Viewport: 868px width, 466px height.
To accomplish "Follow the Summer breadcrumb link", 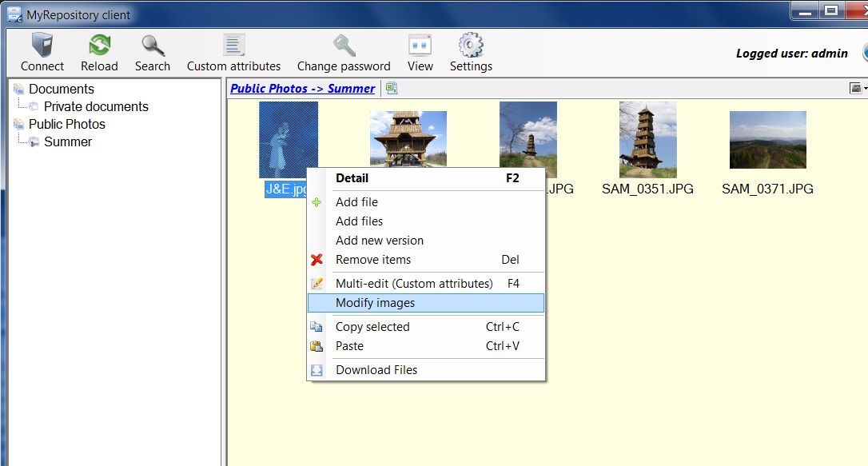I will coord(351,89).
